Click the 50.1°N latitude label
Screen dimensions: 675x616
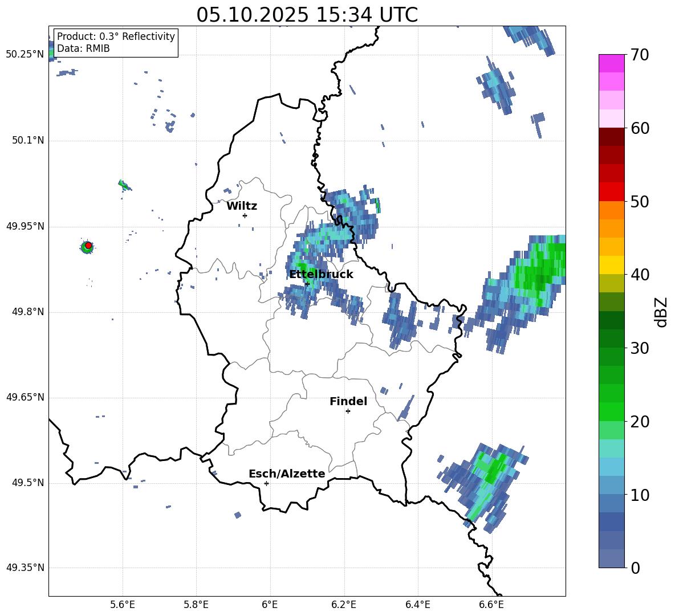(x=28, y=141)
